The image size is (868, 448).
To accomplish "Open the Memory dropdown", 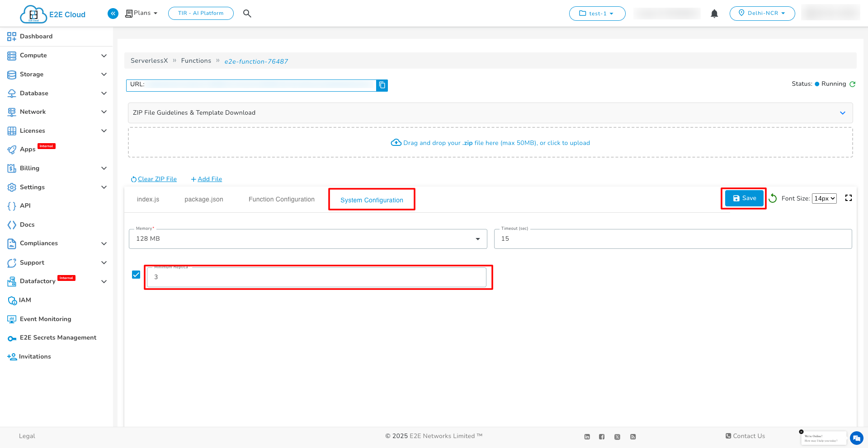I will point(478,239).
